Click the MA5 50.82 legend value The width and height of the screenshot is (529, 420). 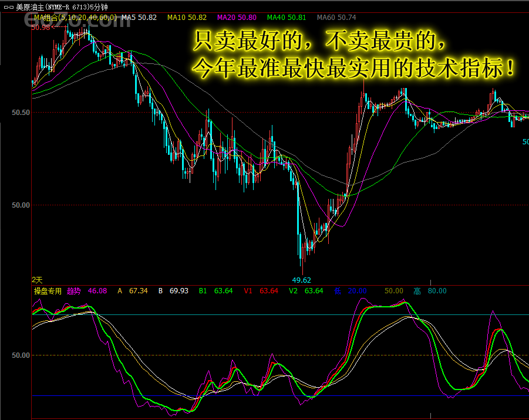tap(139, 18)
